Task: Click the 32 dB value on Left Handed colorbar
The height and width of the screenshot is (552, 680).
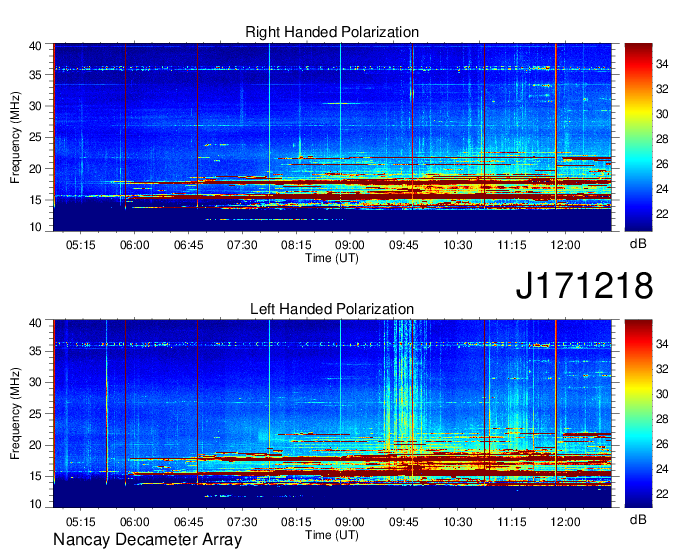Action: [662, 369]
